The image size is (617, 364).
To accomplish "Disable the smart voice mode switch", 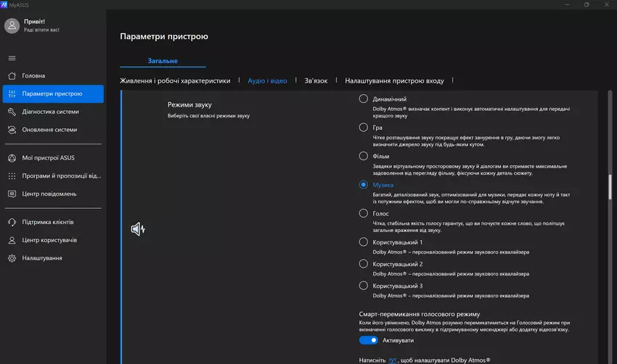I will (x=369, y=339).
